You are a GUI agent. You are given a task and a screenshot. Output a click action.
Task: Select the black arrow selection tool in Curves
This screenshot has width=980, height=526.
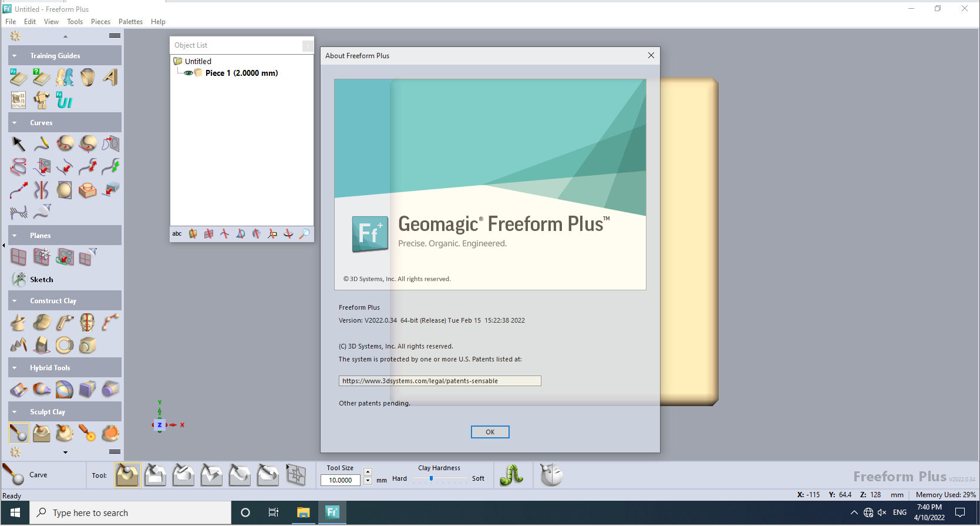click(18, 143)
